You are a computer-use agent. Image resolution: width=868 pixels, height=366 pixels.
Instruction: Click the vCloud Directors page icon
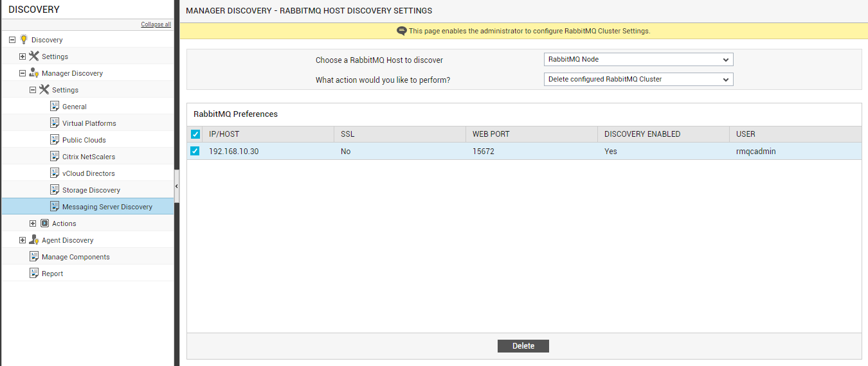(x=55, y=173)
